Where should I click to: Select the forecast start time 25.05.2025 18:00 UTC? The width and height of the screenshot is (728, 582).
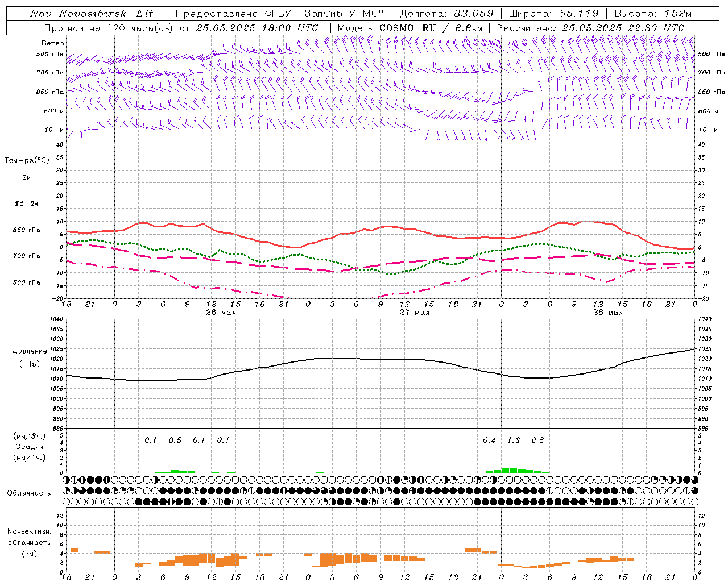click(257, 28)
